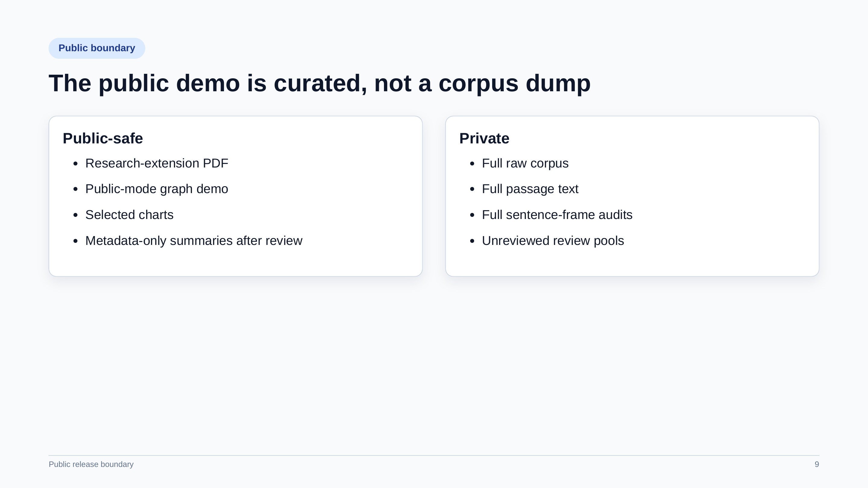The height and width of the screenshot is (488, 868).
Task: Click bullet dot beside Unreviewed review pools
Action: click(x=472, y=241)
